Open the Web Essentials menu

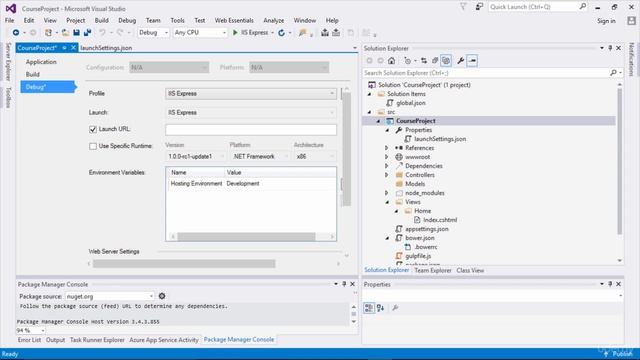[x=234, y=20]
